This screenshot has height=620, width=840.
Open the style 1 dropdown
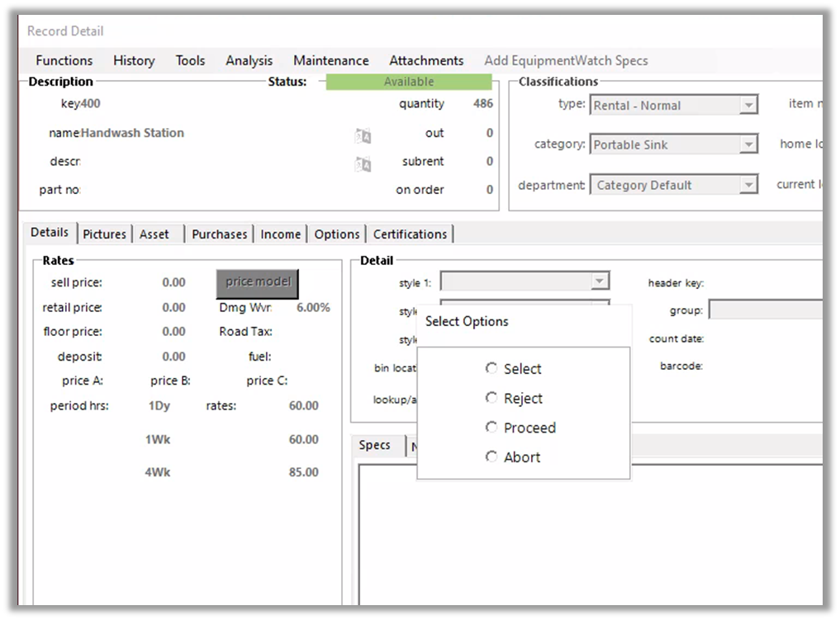(600, 282)
